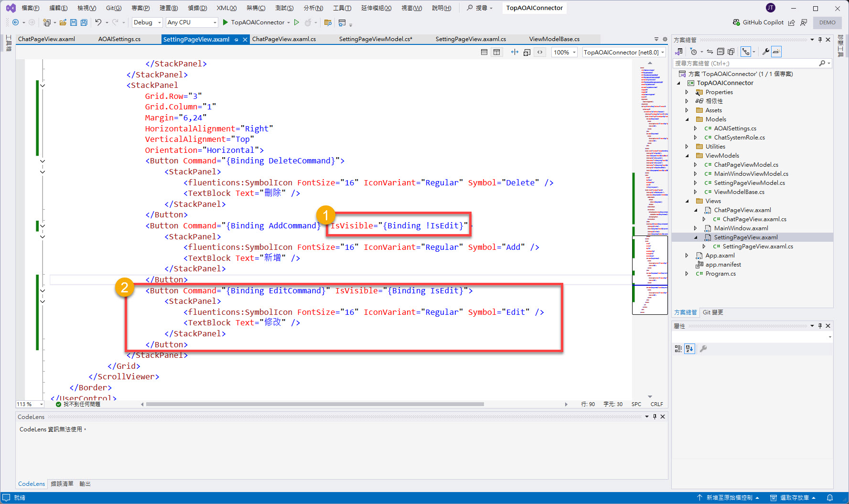Select app.manifest in Solution Explorer

pyautogui.click(x=723, y=265)
